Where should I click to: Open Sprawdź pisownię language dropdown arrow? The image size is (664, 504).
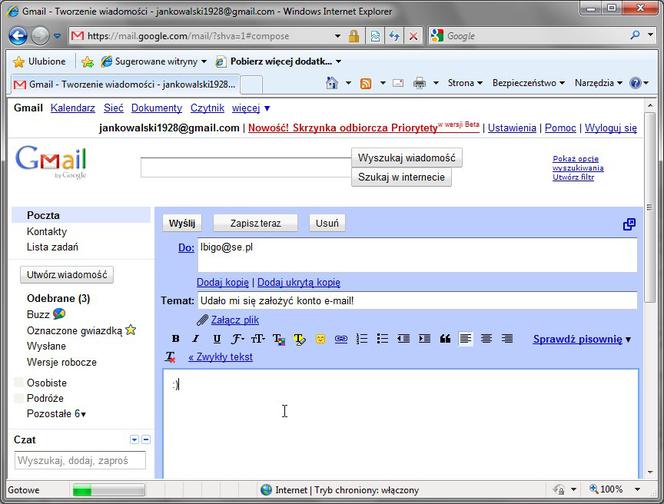[x=628, y=340]
